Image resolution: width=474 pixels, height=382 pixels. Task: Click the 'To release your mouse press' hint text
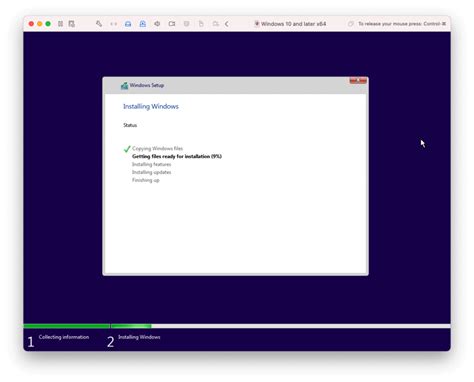(402, 24)
